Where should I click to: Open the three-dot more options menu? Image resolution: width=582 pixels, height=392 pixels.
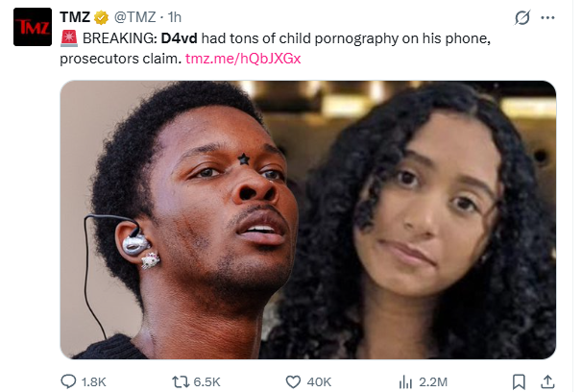[x=547, y=17]
